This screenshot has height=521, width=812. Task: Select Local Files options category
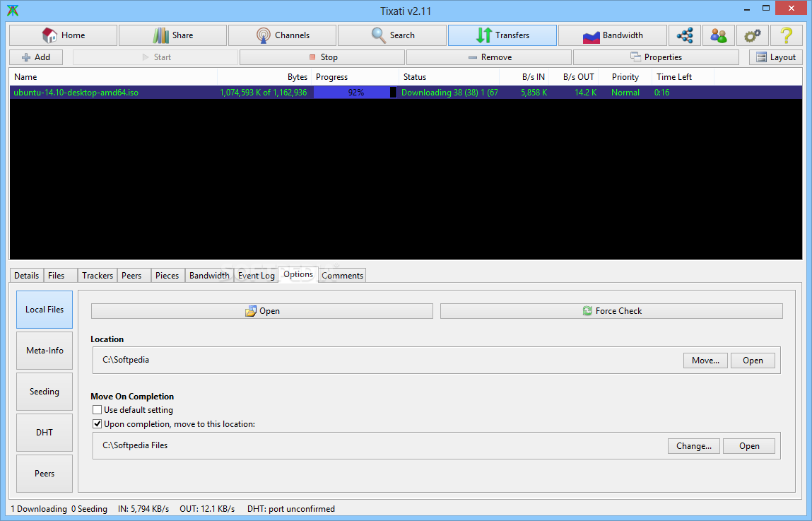click(45, 309)
